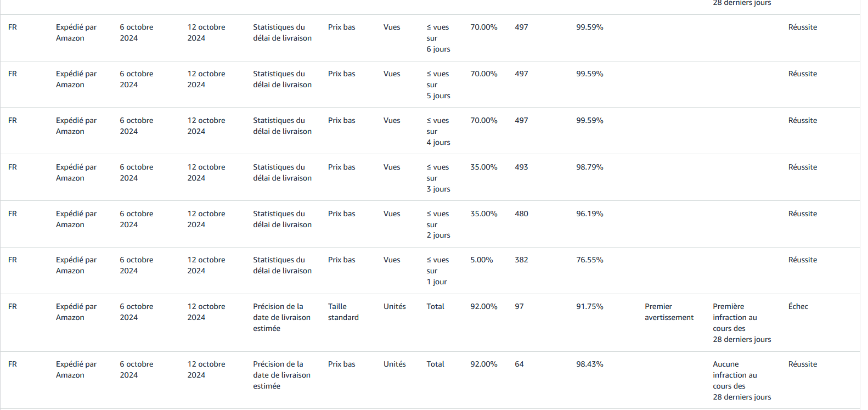Click the "Échec" status
The image size is (868, 410).
tap(798, 306)
